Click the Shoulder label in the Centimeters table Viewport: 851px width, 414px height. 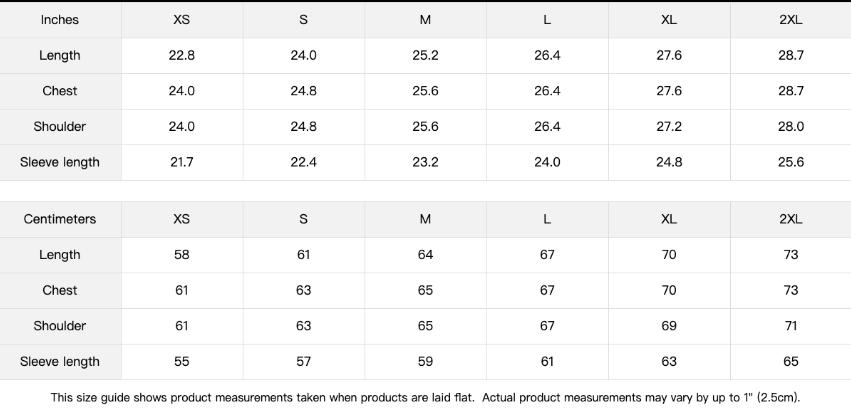60,326
